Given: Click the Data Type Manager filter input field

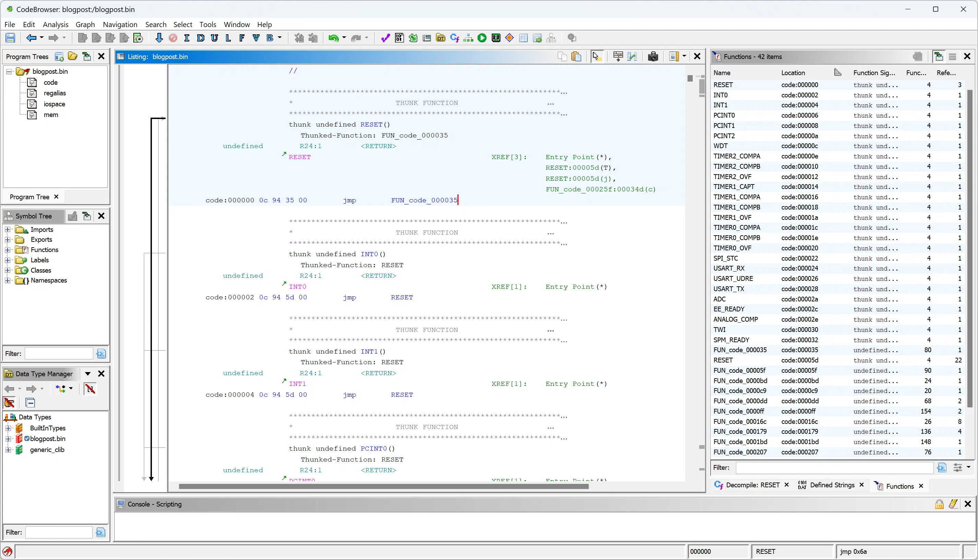Looking at the screenshot, I should [x=59, y=532].
